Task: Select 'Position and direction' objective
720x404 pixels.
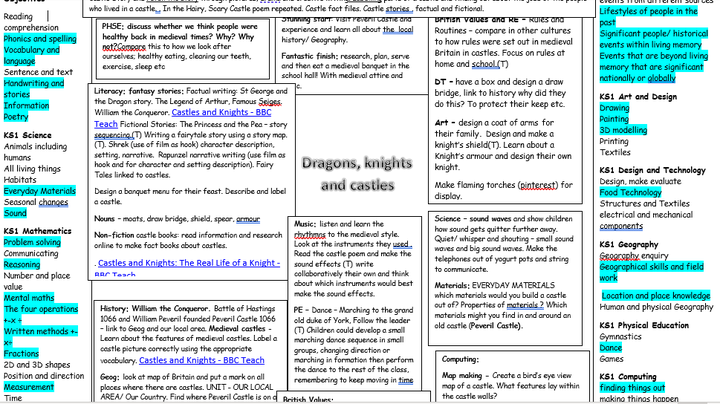Action: click(x=44, y=376)
